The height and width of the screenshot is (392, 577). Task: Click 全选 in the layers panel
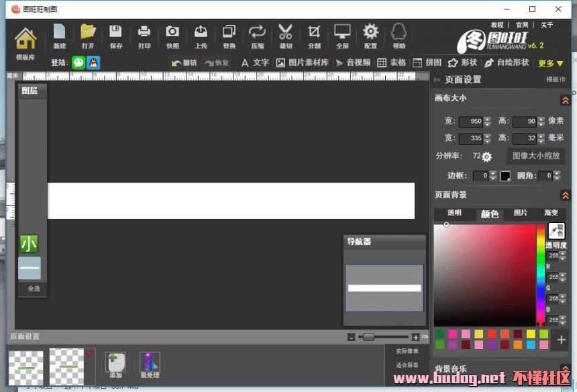click(34, 289)
